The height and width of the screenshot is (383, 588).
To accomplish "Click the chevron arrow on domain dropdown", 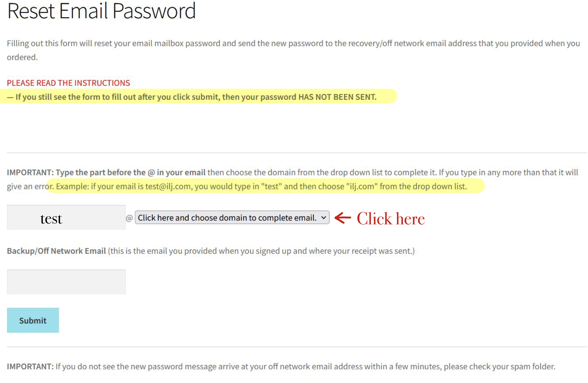I will [x=324, y=218].
